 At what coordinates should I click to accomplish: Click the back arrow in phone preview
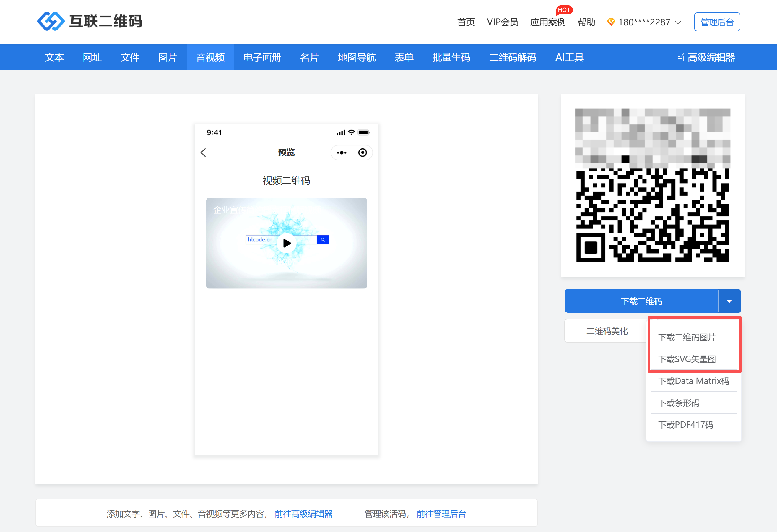203,153
